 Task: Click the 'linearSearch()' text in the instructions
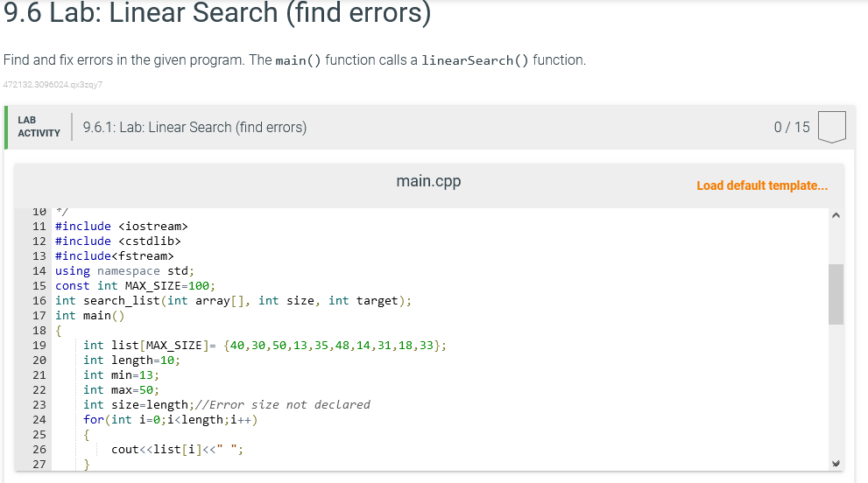475,60
